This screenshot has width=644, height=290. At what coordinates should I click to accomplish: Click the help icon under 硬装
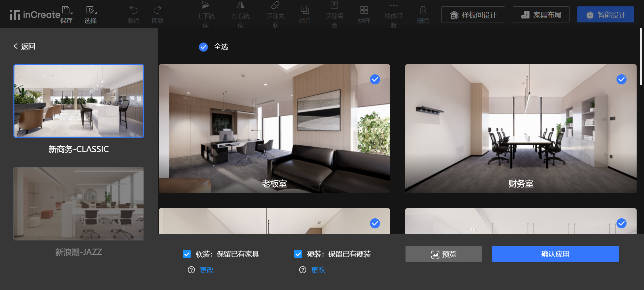(x=303, y=270)
